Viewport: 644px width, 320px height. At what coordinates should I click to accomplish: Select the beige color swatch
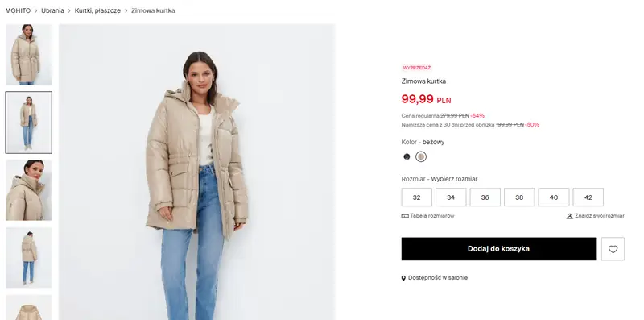[420, 156]
